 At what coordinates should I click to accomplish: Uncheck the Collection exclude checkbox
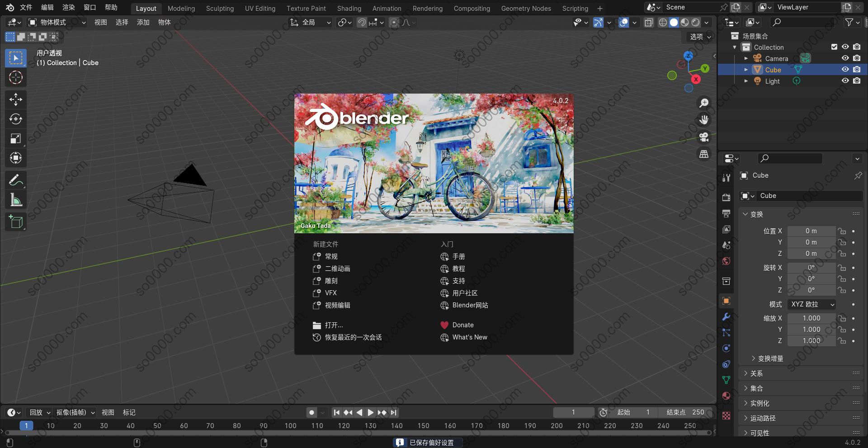point(835,47)
